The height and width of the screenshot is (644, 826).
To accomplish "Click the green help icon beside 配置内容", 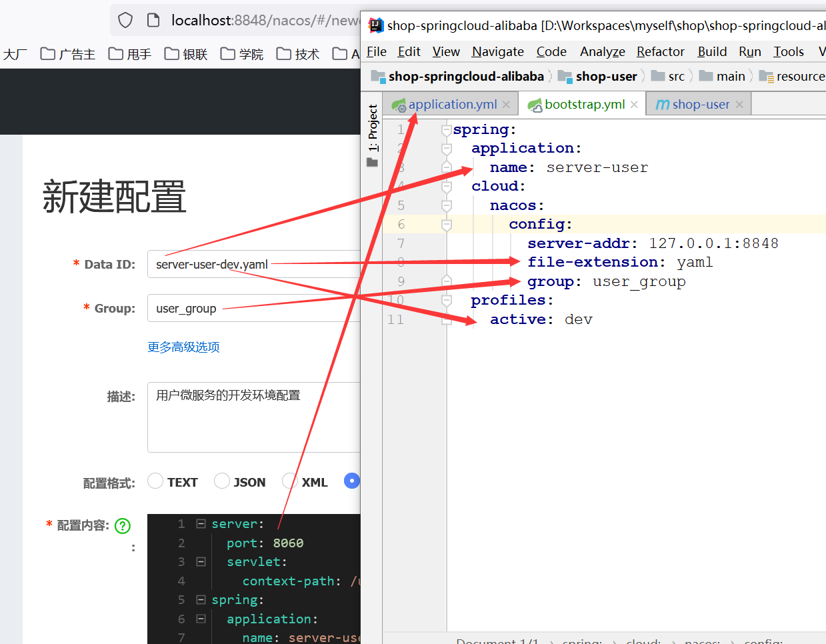I will pyautogui.click(x=123, y=526).
